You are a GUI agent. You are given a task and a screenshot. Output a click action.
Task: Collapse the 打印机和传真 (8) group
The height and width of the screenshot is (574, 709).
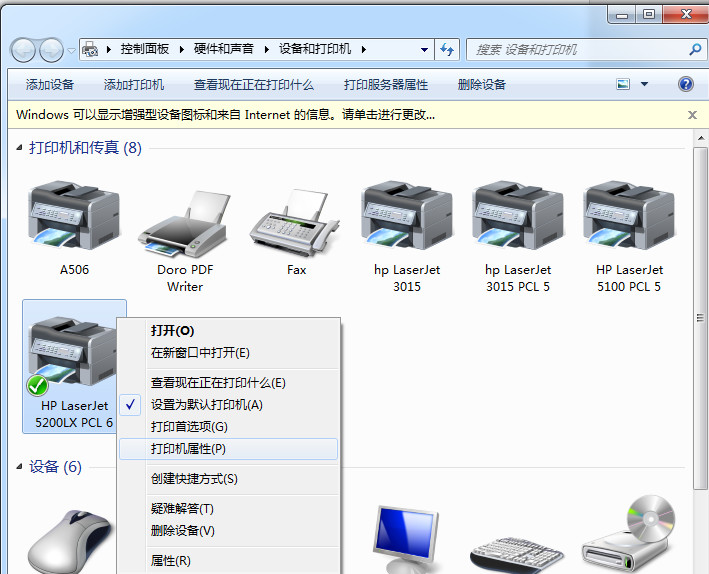coord(19,147)
